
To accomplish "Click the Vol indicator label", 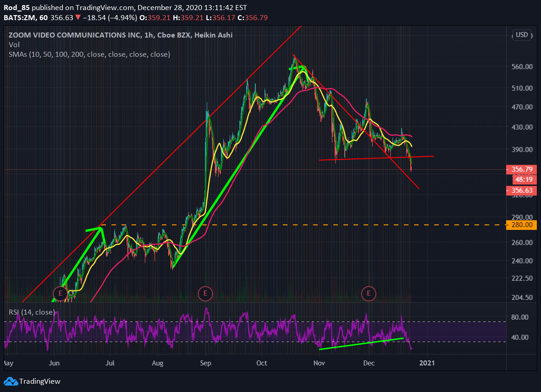I will pyautogui.click(x=14, y=44).
